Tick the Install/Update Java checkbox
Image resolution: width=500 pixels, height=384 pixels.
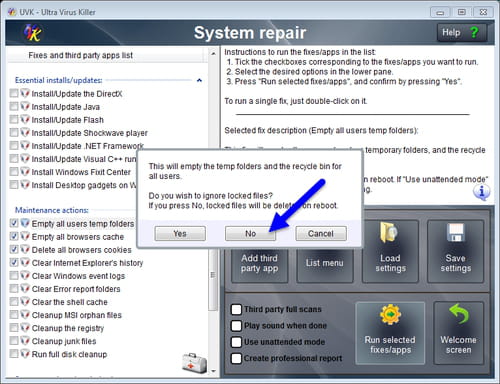(14, 107)
